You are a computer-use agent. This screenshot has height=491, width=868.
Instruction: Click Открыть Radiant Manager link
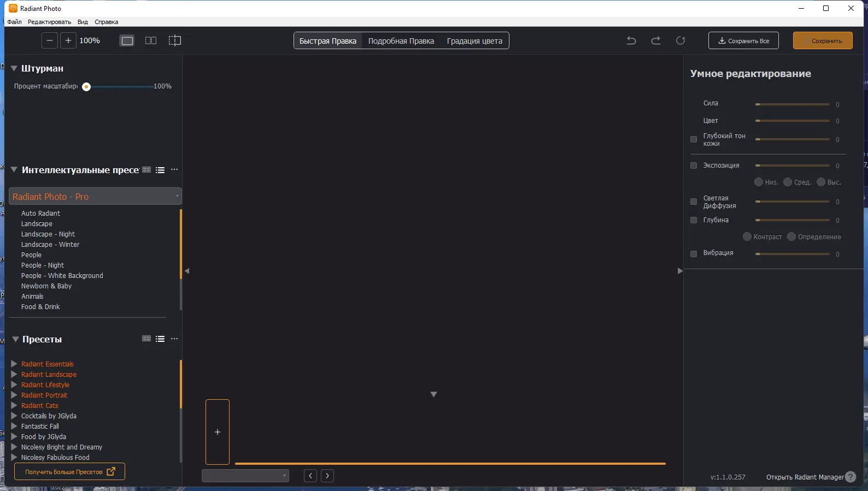805,477
